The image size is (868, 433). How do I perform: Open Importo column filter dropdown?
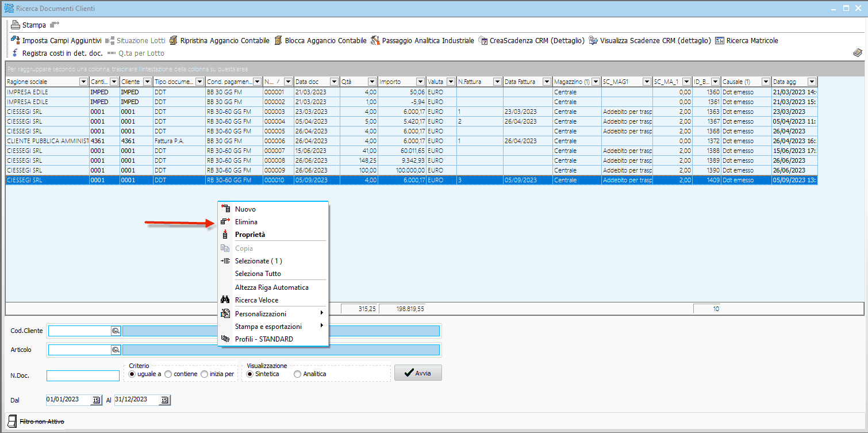(420, 82)
